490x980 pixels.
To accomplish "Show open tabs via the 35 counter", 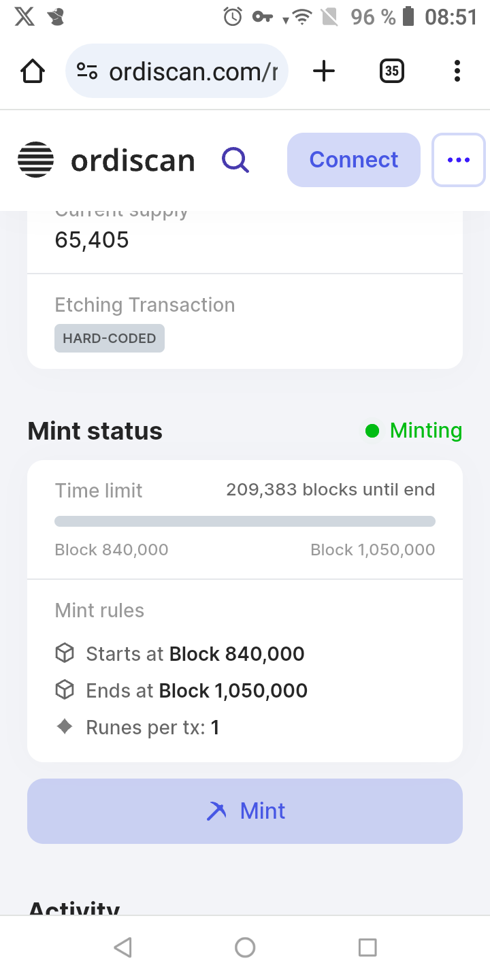I will [x=391, y=71].
